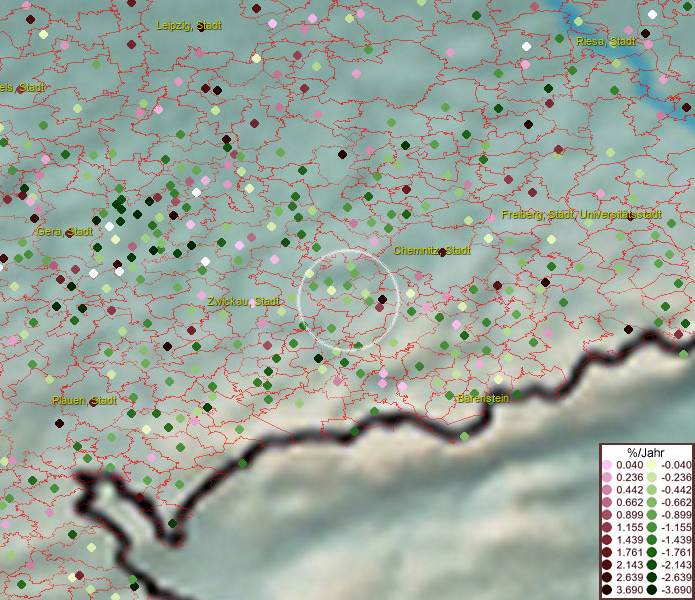Image resolution: width=695 pixels, height=600 pixels.
Task: Click the -1.761 legend value text
Action: click(x=676, y=553)
